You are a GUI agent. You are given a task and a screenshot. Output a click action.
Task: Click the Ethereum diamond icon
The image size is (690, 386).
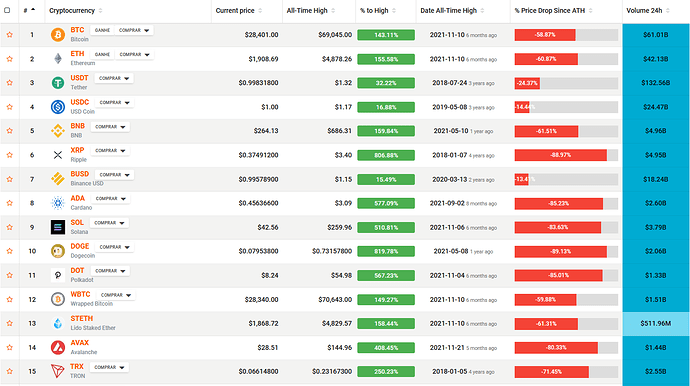58,59
